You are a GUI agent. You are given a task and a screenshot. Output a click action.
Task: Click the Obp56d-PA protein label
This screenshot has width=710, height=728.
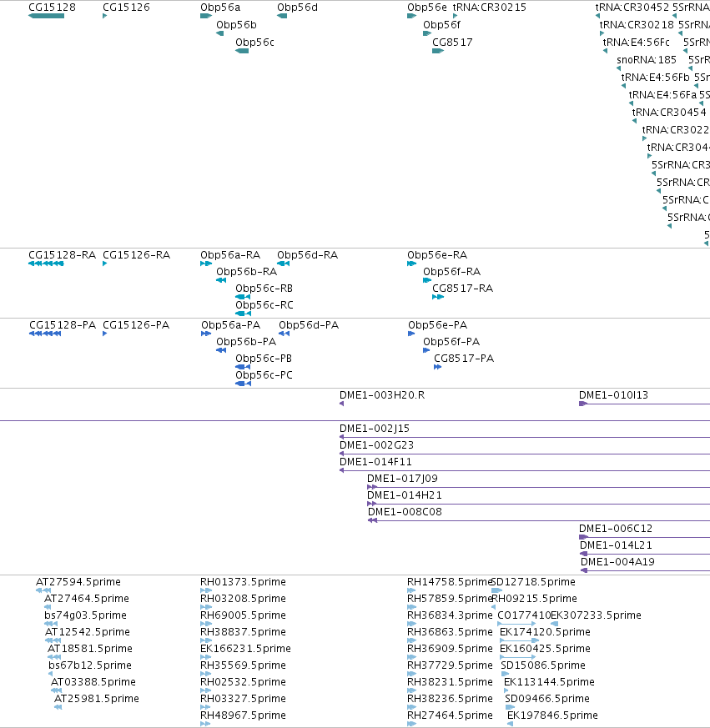[x=309, y=325]
